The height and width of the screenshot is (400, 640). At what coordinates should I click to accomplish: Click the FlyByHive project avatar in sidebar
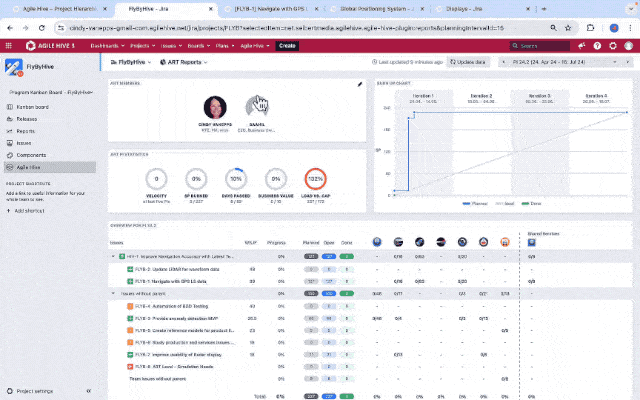point(13,67)
